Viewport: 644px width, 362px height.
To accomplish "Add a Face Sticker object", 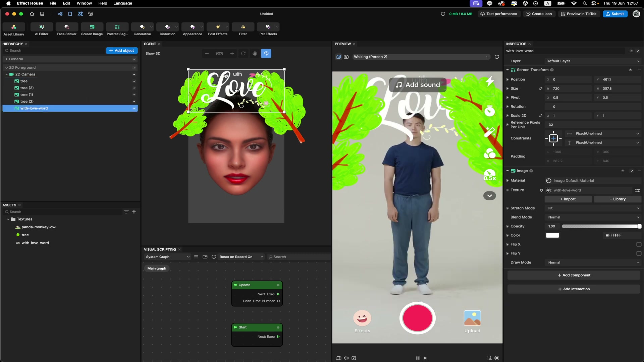I will click(x=67, y=29).
